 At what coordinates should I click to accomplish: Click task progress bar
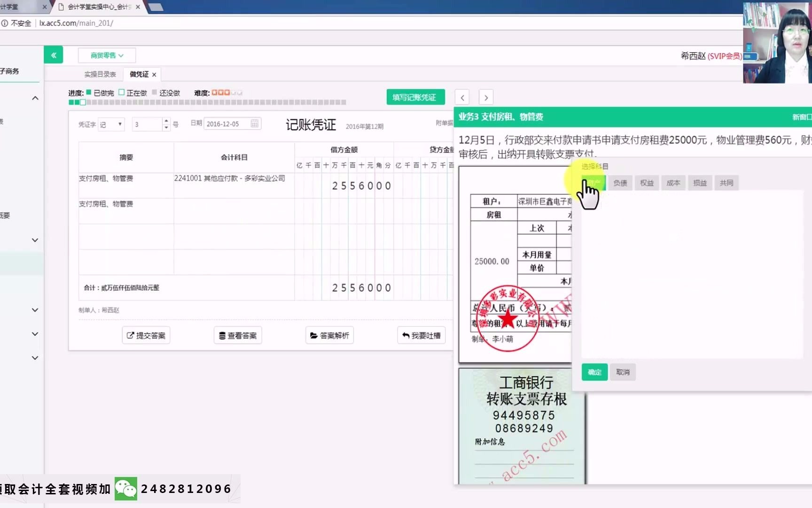pyautogui.click(x=207, y=102)
